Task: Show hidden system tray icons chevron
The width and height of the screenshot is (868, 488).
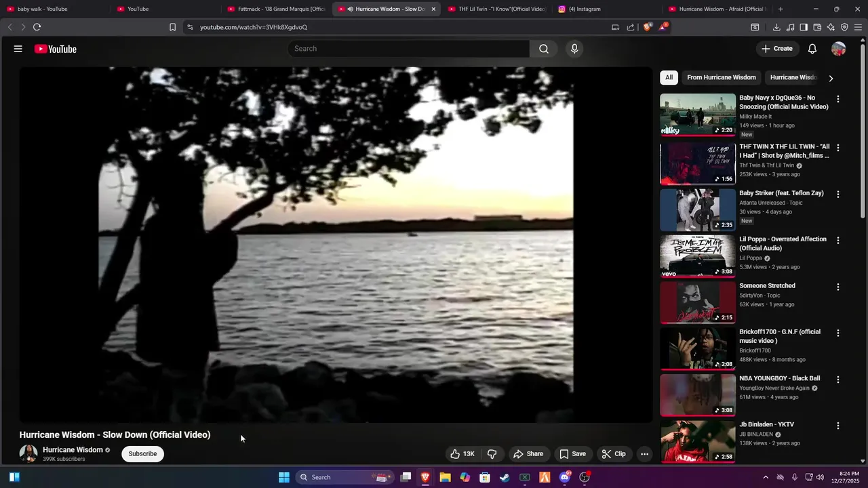Action: pos(766,477)
